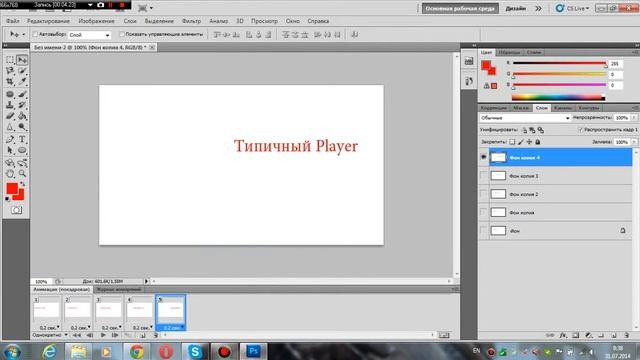
Task: Open the Непрозрачность opacity arrow
Action: [x=634, y=118]
